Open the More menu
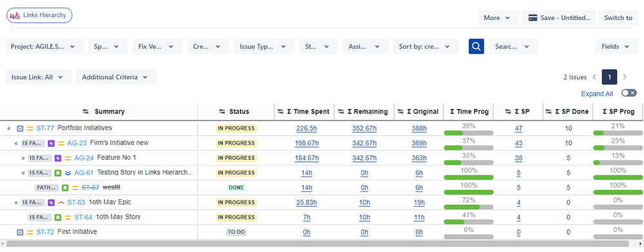644x252 pixels. pyautogui.click(x=497, y=17)
